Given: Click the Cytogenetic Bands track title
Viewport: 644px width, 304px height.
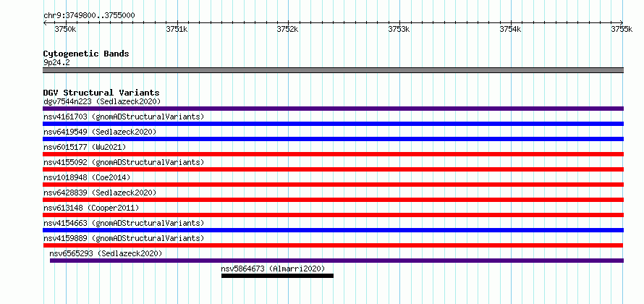Looking at the screenshot, I should (86, 54).
